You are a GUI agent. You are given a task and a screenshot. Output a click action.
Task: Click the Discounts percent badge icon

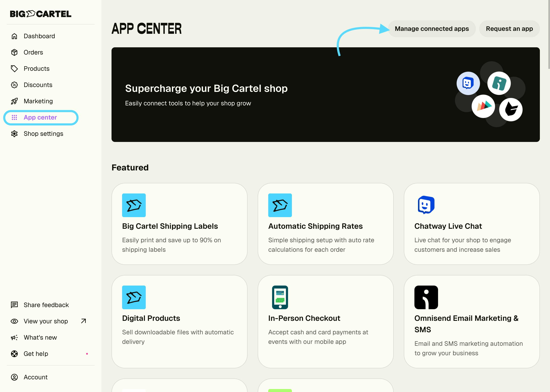[x=15, y=85]
